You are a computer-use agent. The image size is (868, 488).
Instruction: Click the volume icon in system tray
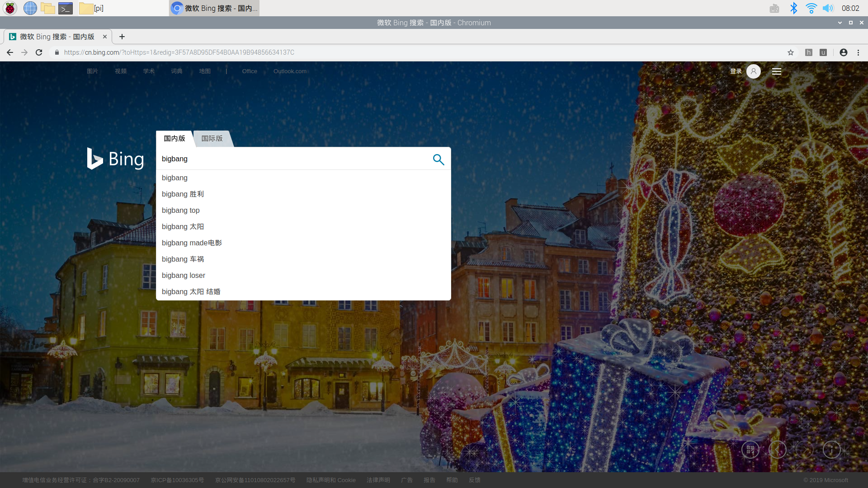(x=828, y=8)
